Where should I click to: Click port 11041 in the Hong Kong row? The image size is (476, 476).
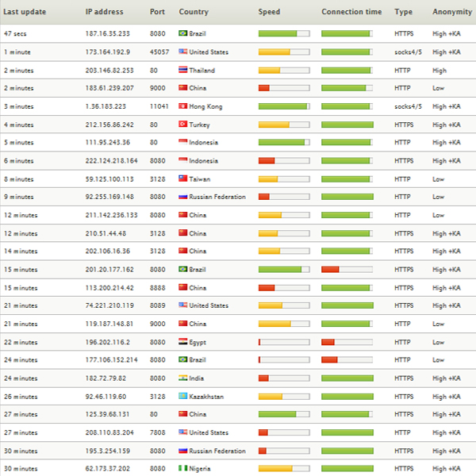[x=159, y=106]
